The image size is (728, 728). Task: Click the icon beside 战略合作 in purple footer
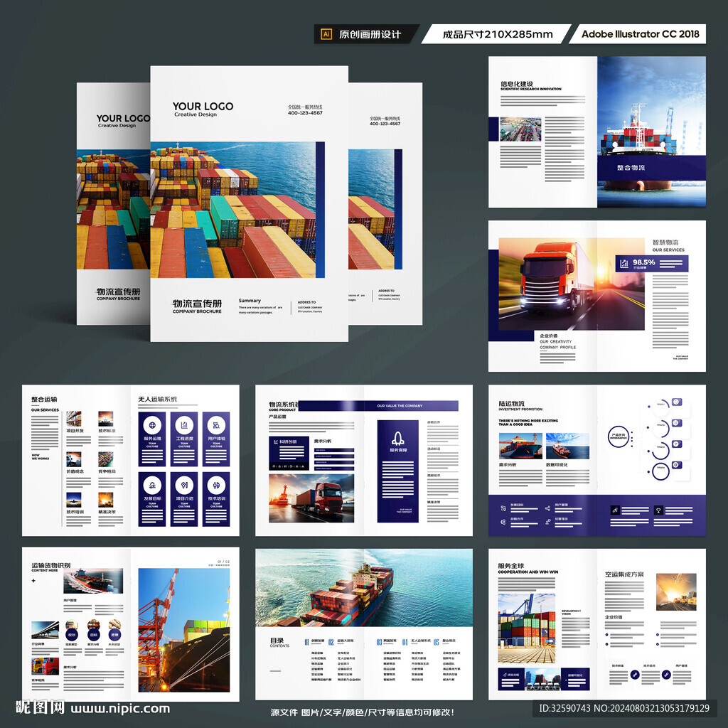pos(503,522)
